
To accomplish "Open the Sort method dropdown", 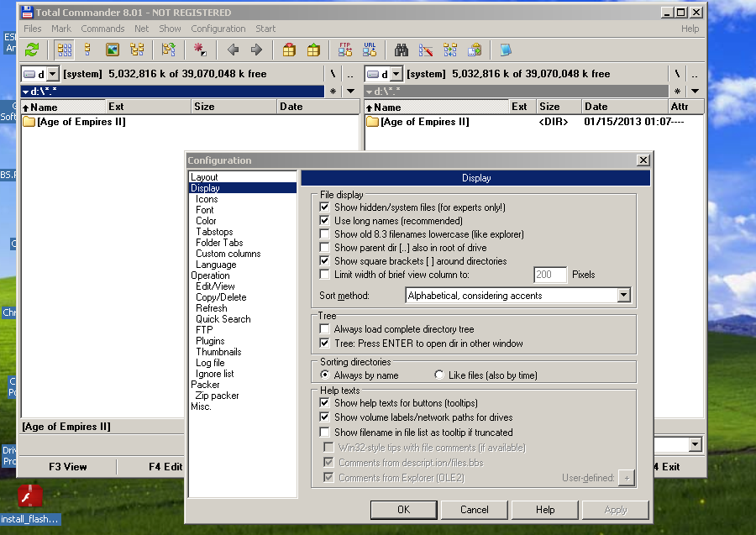I will 622,296.
